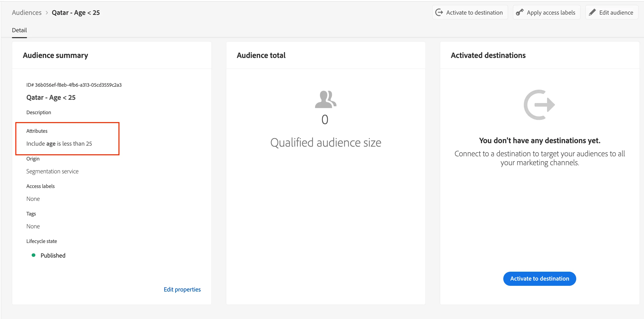Click the Activate to destination arrow icon in header
The image size is (644, 319).
pos(439,12)
